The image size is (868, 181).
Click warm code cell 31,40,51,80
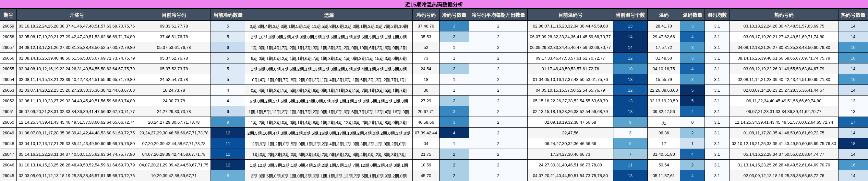(x=663, y=154)
